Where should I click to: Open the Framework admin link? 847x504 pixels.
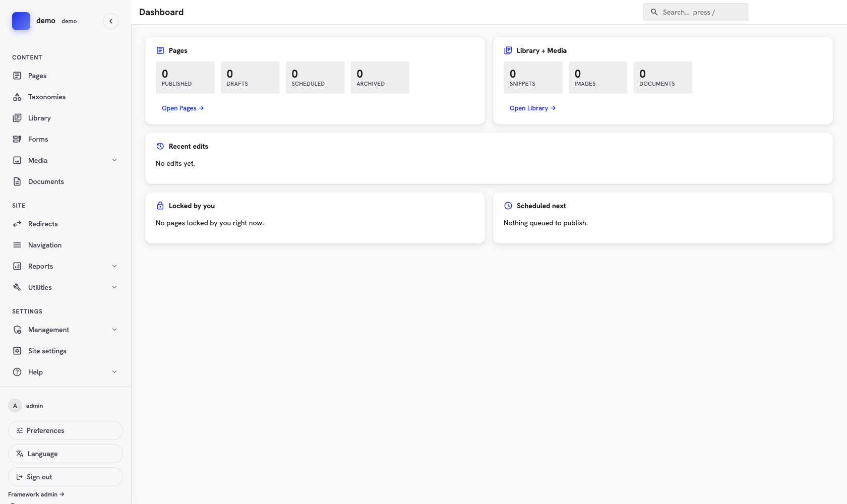36,494
